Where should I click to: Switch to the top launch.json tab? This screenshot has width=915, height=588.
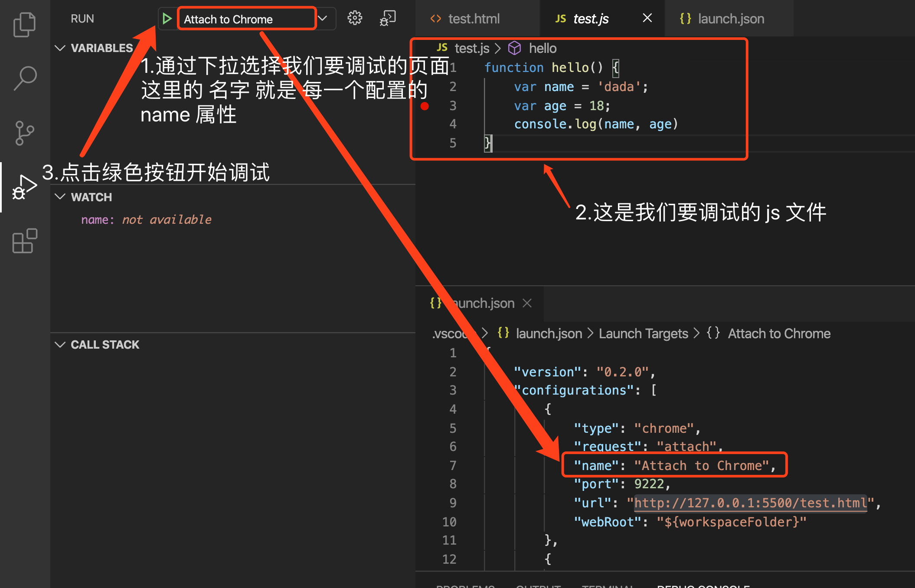tap(730, 19)
